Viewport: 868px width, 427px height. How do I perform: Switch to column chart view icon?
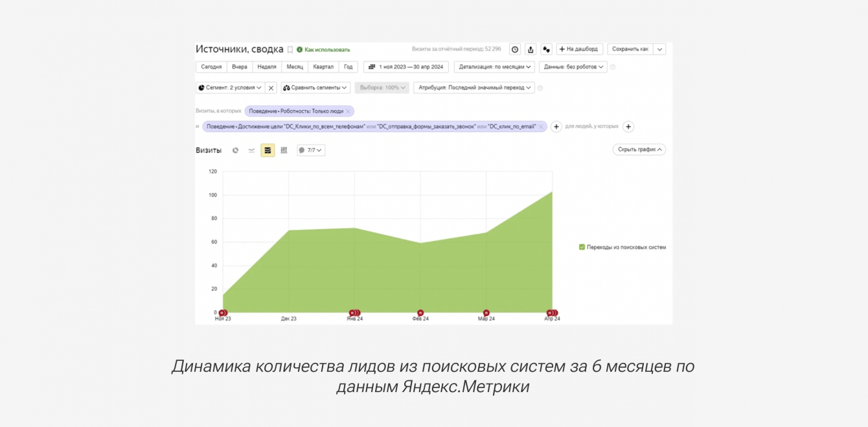tap(284, 150)
